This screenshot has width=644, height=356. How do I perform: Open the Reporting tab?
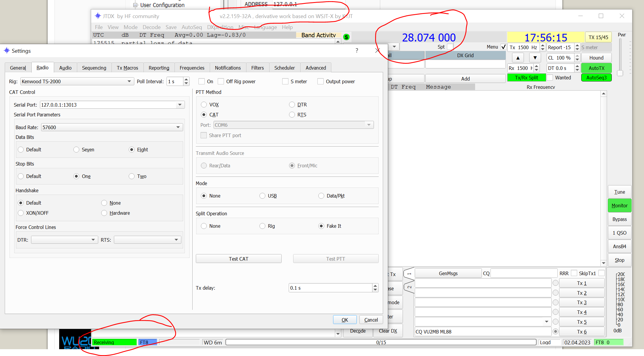(x=159, y=68)
